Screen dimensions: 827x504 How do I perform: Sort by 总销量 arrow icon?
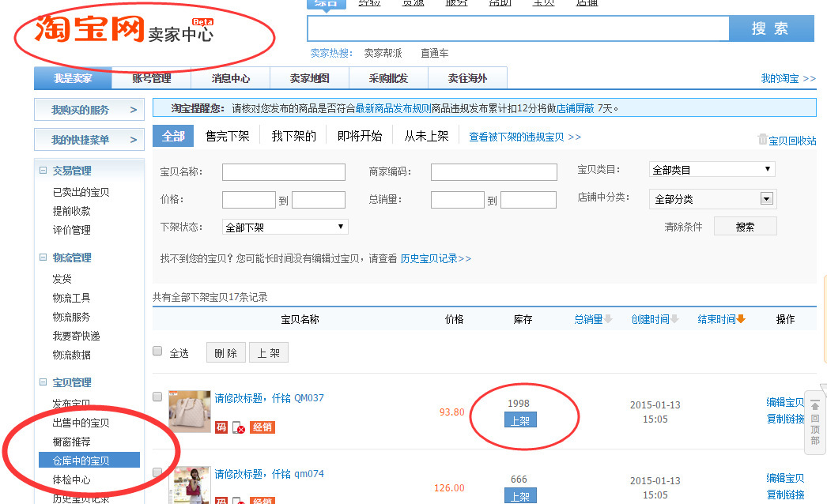tap(608, 319)
